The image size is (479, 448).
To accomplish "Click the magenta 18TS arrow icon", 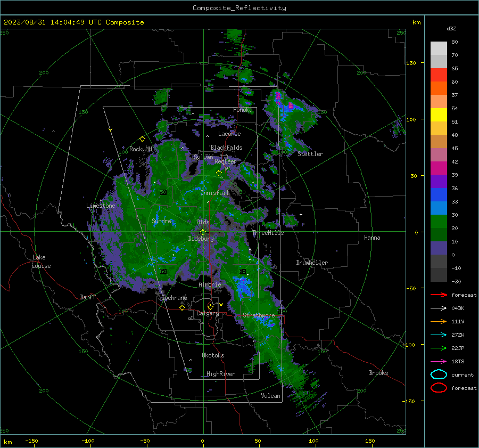I will tap(439, 361).
